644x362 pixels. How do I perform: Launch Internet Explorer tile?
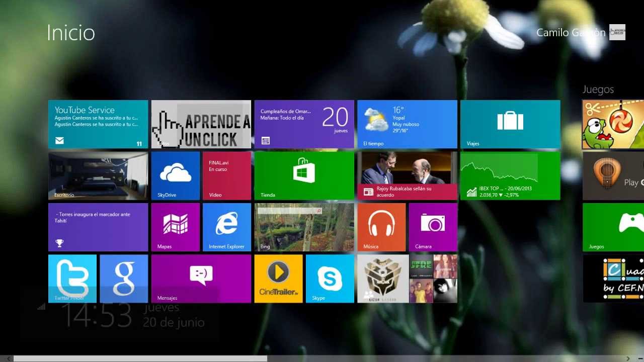point(227,227)
